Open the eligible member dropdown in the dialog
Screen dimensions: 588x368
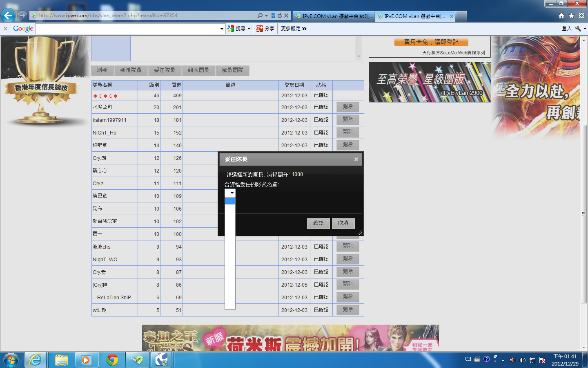[x=230, y=193]
